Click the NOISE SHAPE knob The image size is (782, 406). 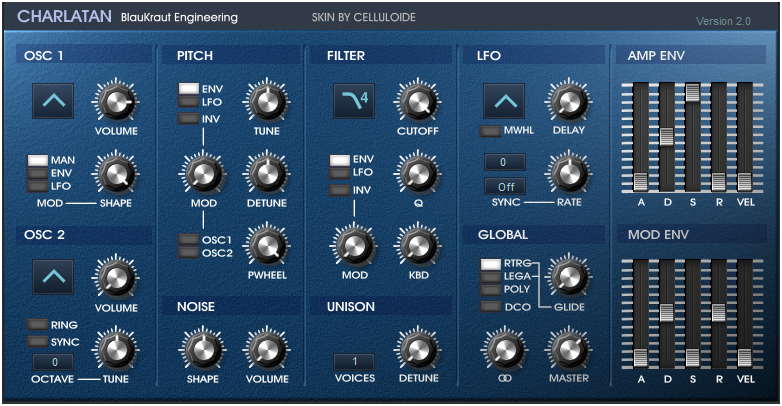tap(203, 349)
